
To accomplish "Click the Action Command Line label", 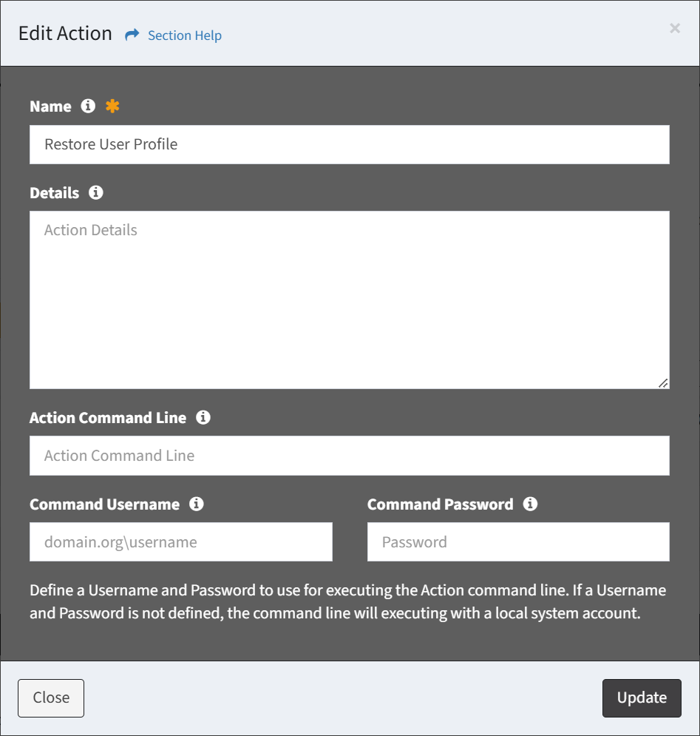I will click(108, 418).
